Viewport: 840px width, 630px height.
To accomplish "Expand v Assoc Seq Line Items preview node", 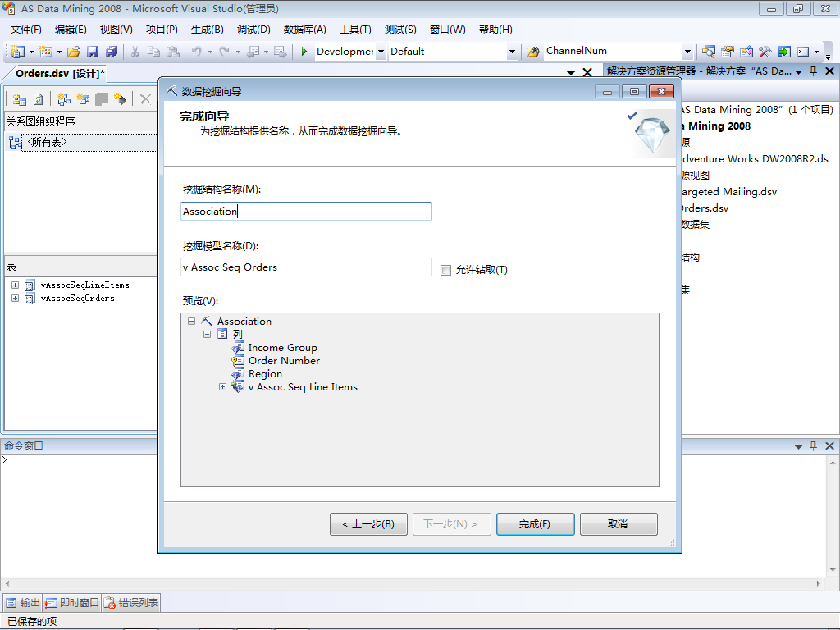I will point(222,387).
